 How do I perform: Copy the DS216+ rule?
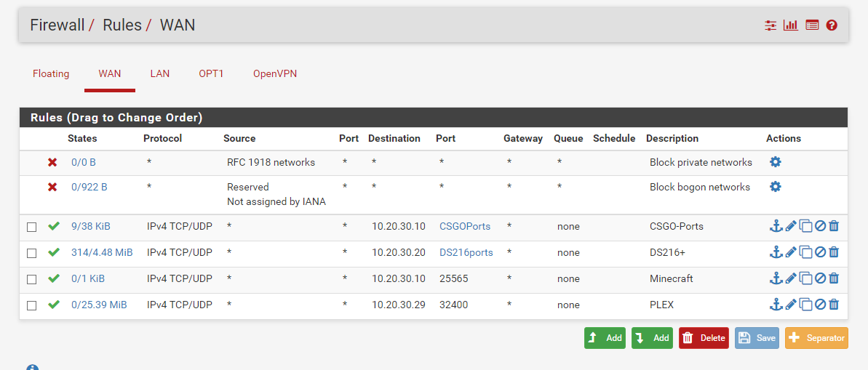pos(806,252)
